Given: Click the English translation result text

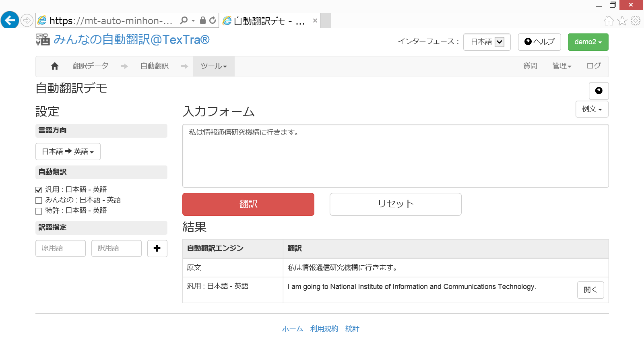Looking at the screenshot, I should point(412,287).
